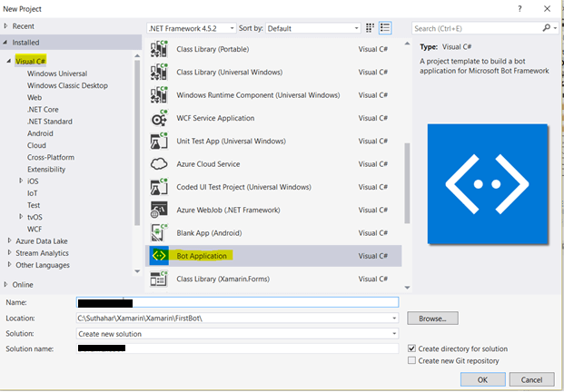Click the Browse... button

coord(432,318)
